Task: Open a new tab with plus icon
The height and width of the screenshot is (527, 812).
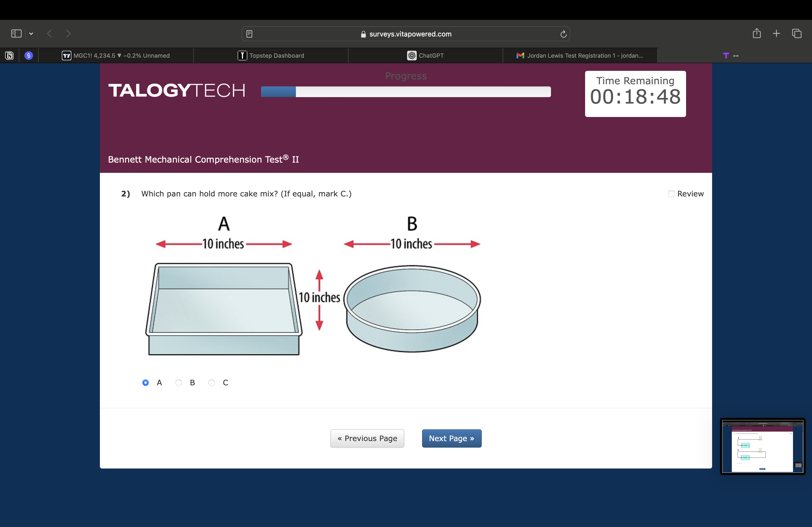Action: pyautogui.click(x=776, y=33)
